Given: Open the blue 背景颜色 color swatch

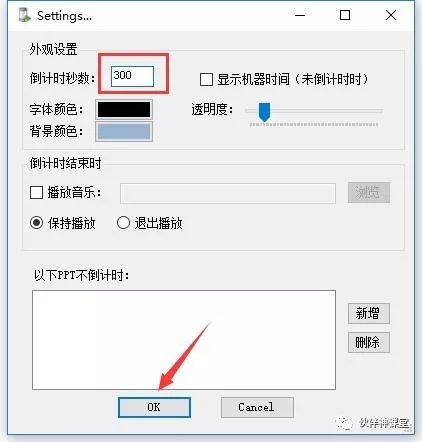Looking at the screenshot, I should point(124,131).
